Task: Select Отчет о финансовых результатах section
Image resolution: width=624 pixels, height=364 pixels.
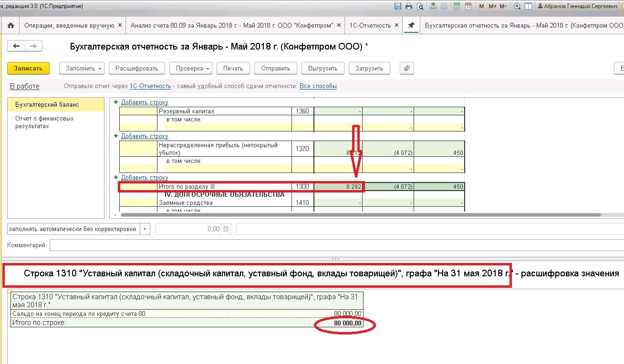Action: (x=56, y=122)
